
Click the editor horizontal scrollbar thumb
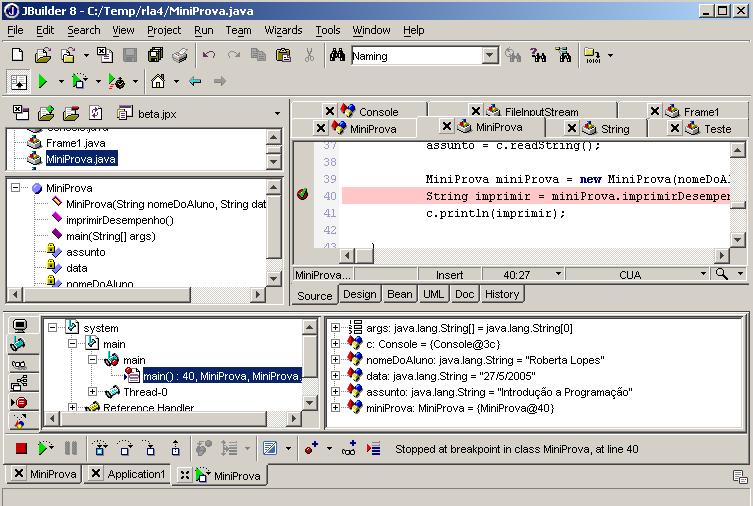364,255
